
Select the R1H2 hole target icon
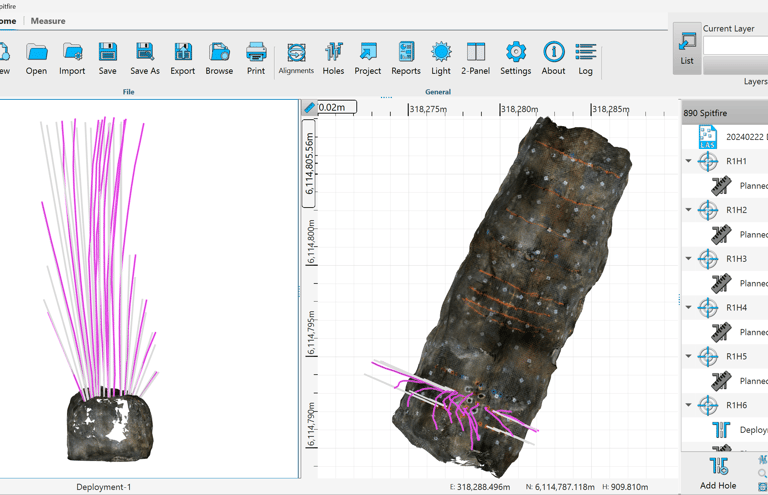[x=708, y=210]
